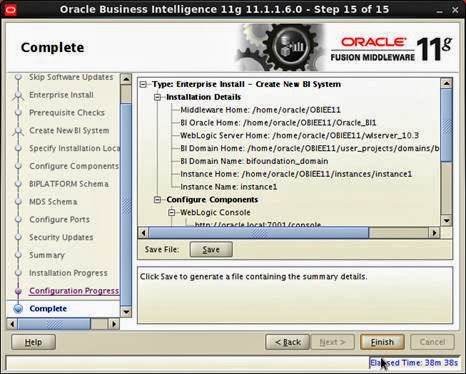Click summary tree scroll up arrow
The height and width of the screenshot is (374, 466).
446,83
